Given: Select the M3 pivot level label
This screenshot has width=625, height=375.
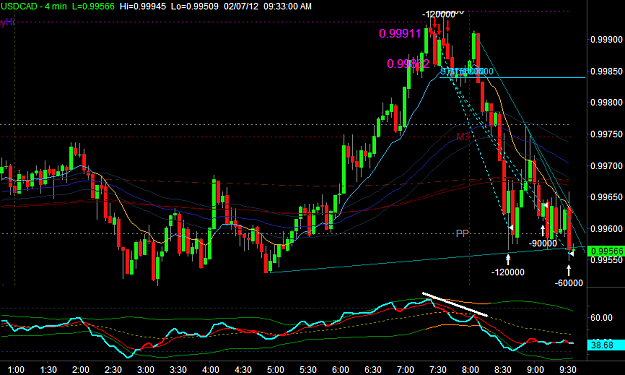Looking at the screenshot, I should tap(462, 137).
